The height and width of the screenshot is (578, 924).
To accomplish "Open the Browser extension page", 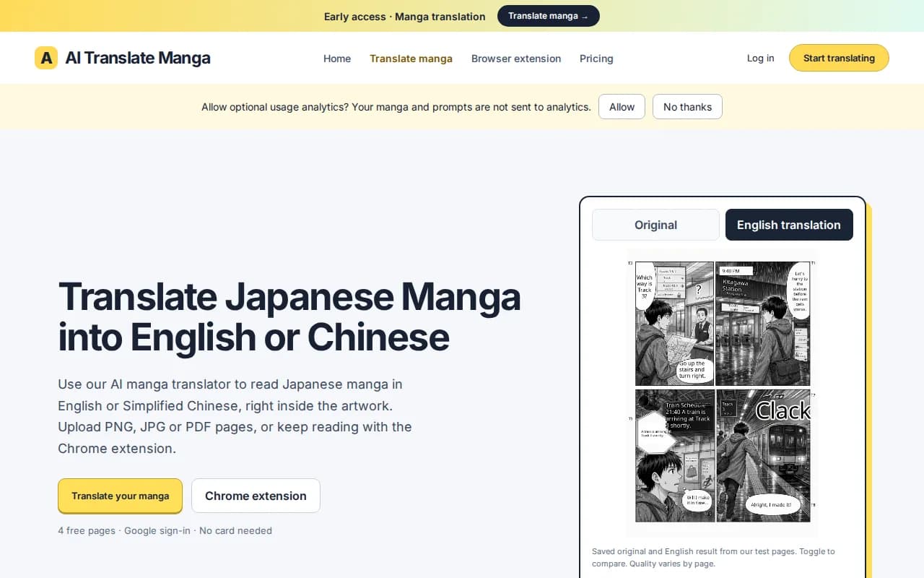I will point(516,59).
